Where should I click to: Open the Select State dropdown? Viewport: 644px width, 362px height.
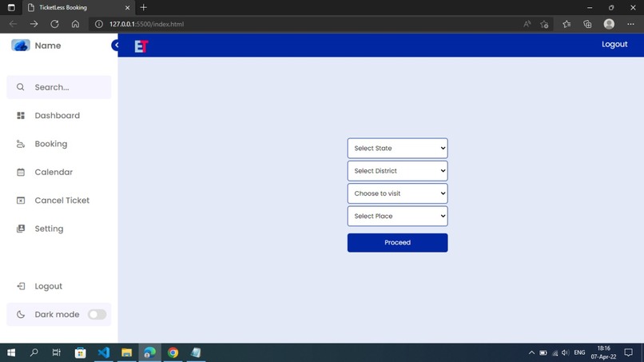tap(397, 149)
